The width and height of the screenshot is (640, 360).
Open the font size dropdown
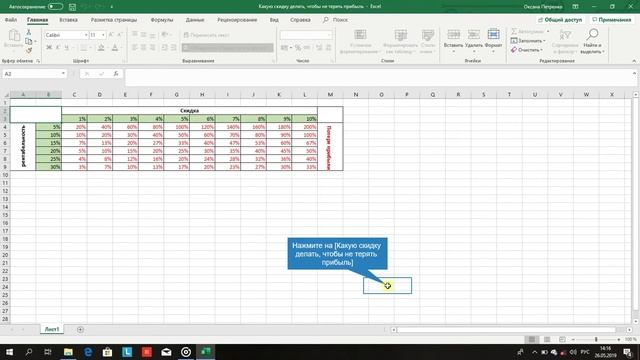tap(103, 35)
